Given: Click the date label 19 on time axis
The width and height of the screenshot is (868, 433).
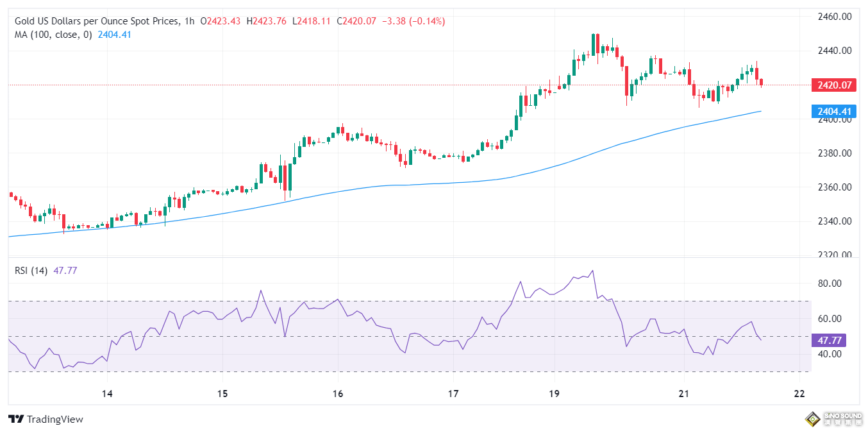Looking at the screenshot, I should (553, 395).
